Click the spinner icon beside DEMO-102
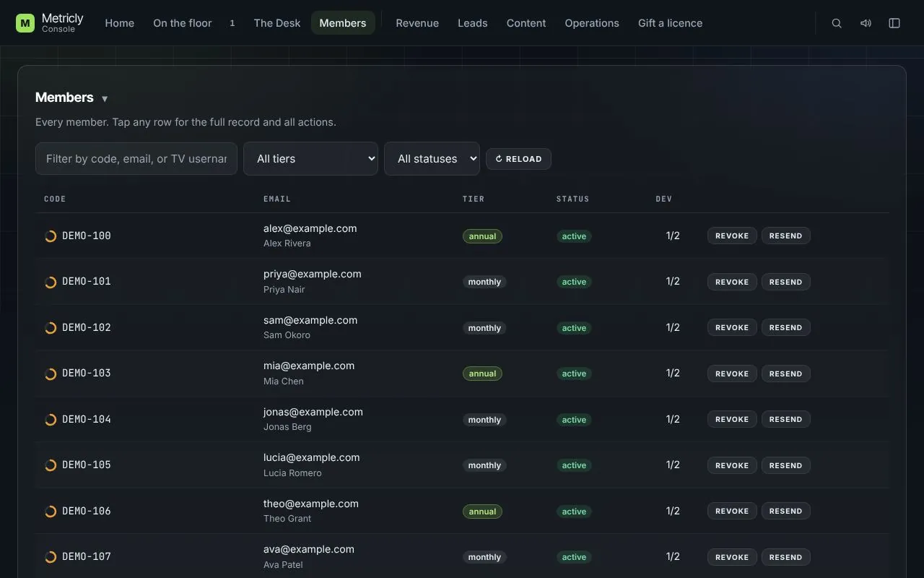 pos(51,328)
